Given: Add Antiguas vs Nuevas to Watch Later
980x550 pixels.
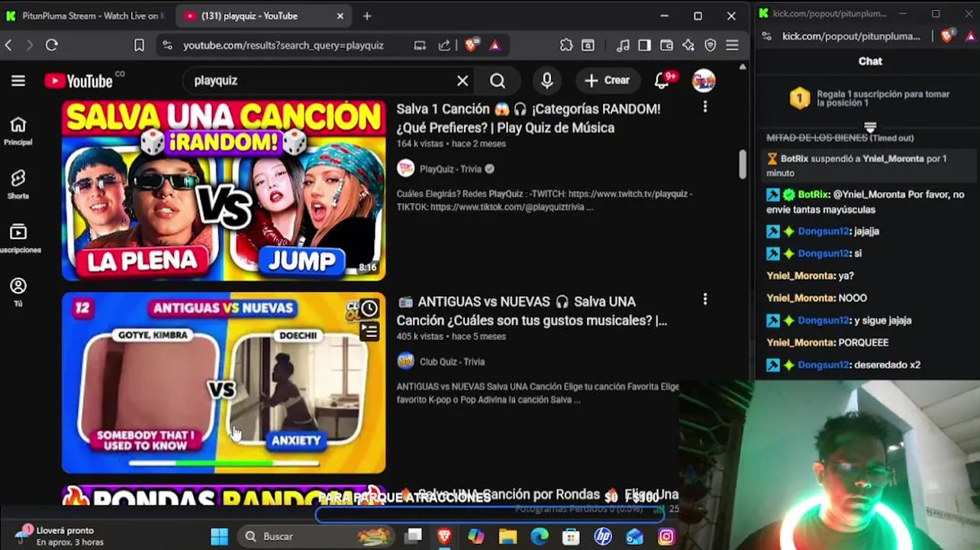Looking at the screenshot, I should (369, 308).
